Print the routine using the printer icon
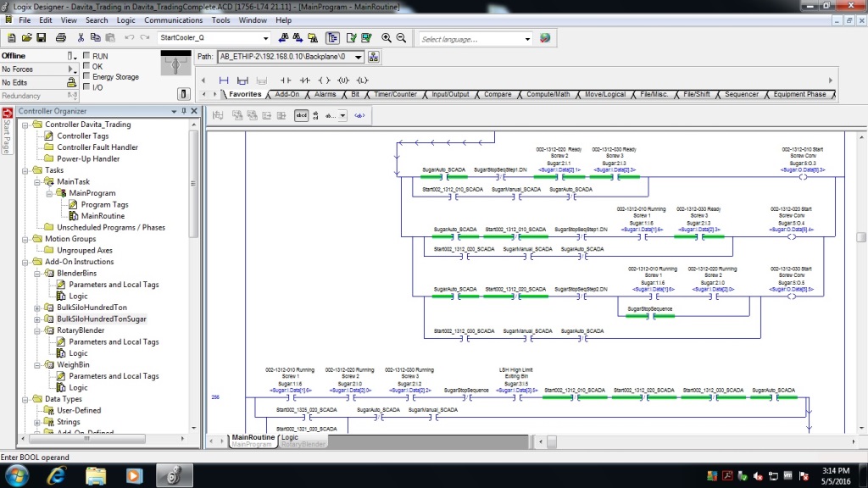 pos(61,37)
